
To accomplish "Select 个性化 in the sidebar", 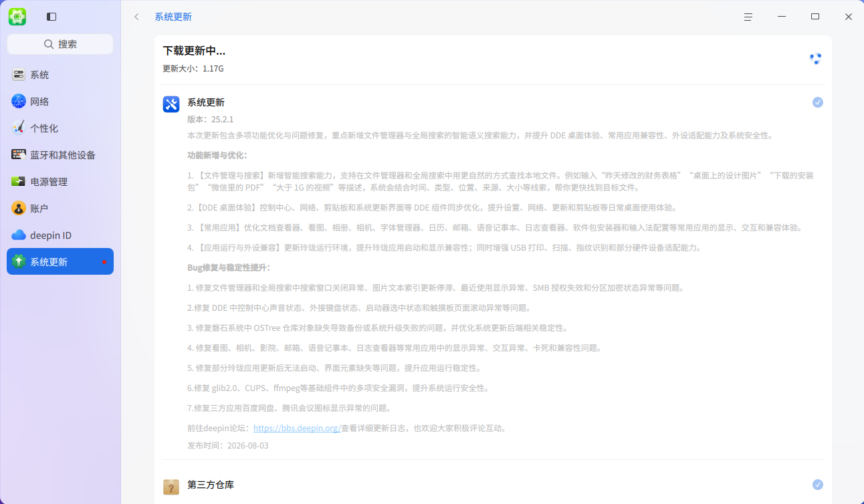I will (60, 128).
